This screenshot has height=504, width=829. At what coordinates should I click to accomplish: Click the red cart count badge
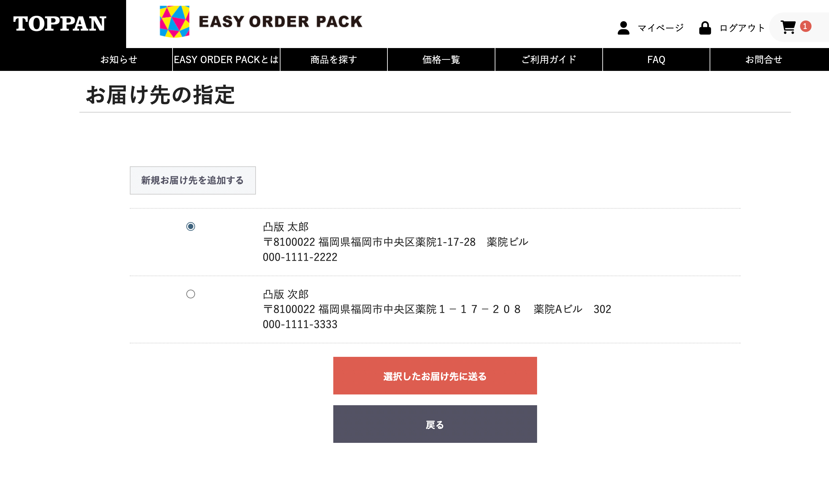tap(805, 26)
